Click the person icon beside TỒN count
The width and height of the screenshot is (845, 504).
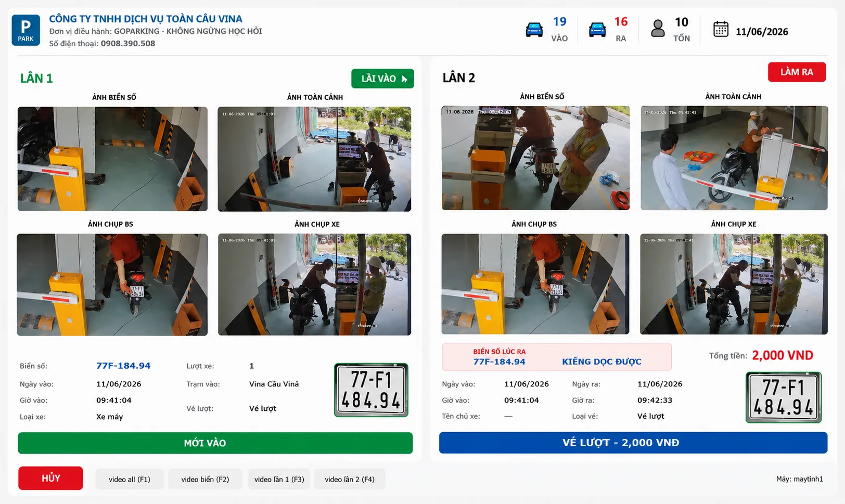click(x=658, y=28)
